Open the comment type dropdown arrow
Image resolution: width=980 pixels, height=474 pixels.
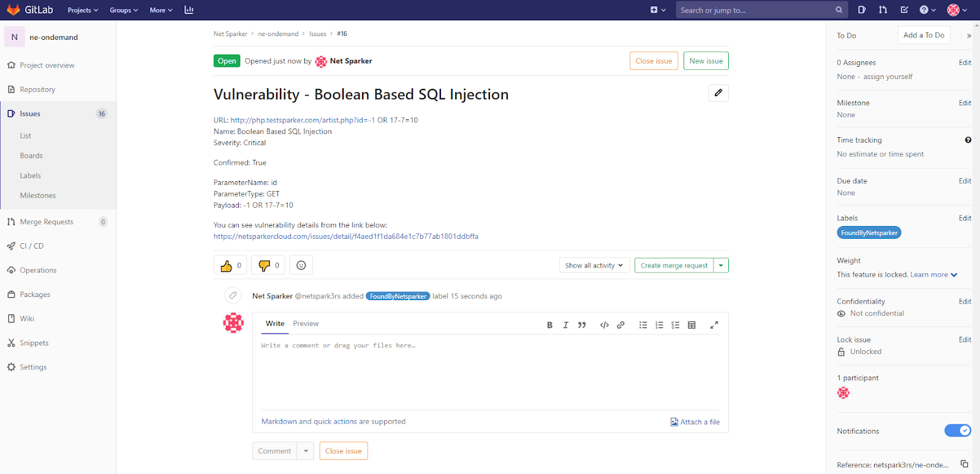[306, 451]
